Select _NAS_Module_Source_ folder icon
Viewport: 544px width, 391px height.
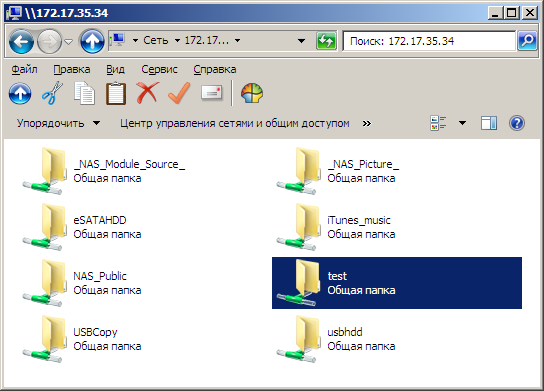tap(45, 171)
